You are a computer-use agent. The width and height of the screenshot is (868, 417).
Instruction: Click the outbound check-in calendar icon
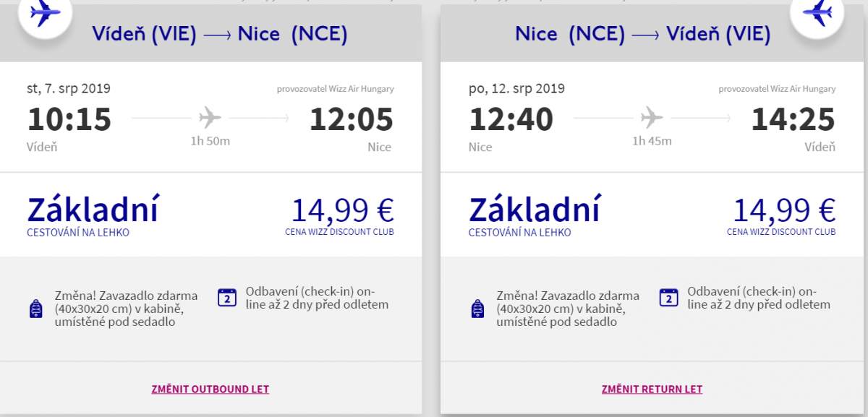(227, 298)
